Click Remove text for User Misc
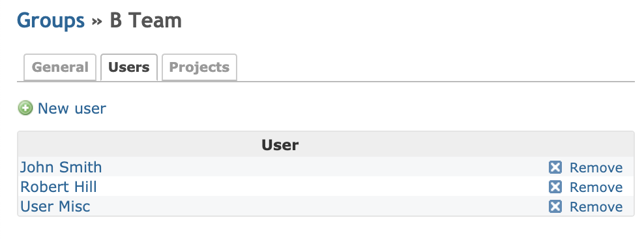This screenshot has width=644, height=239. point(596,206)
